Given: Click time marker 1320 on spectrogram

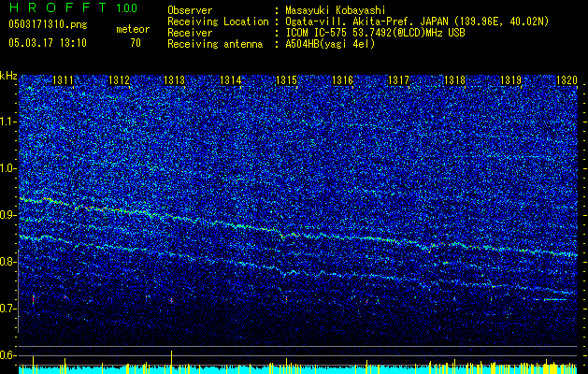Looking at the screenshot, I should click(x=566, y=80).
